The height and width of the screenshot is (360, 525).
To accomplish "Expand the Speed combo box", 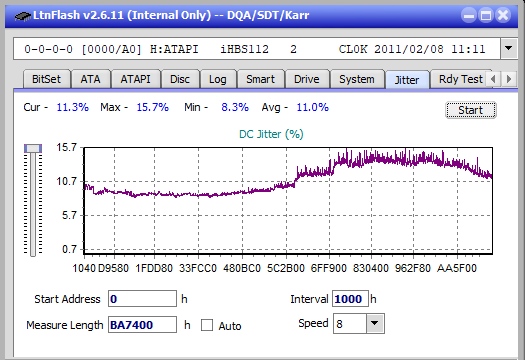I will 375,323.
